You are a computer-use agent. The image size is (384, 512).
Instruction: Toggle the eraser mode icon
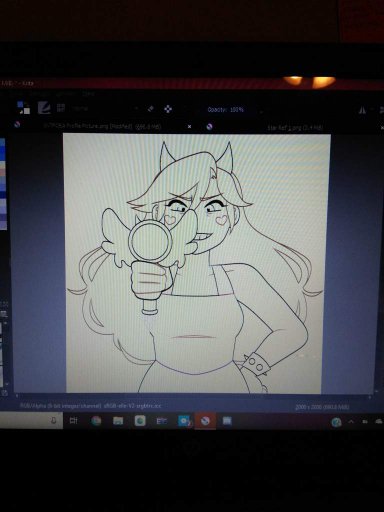tap(150, 109)
